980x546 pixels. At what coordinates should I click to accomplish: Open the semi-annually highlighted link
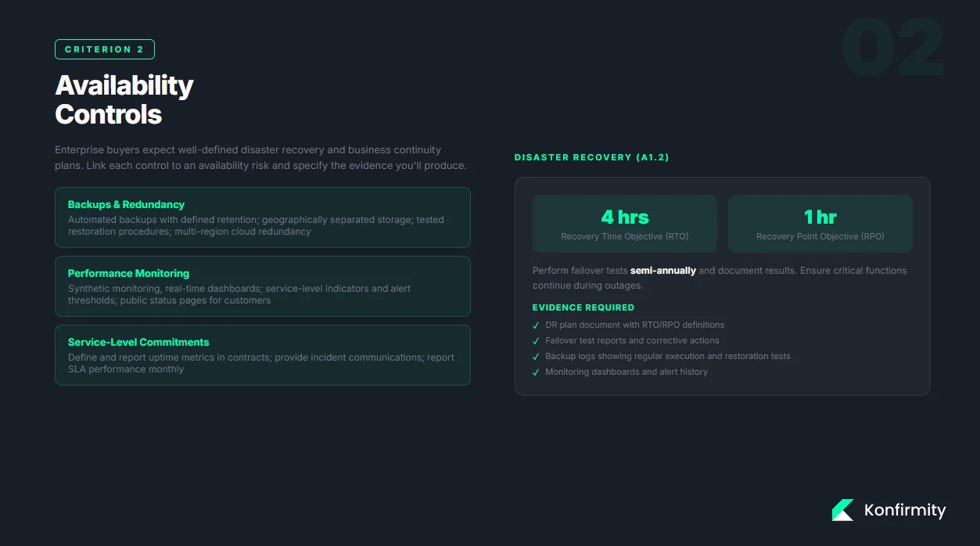662,270
